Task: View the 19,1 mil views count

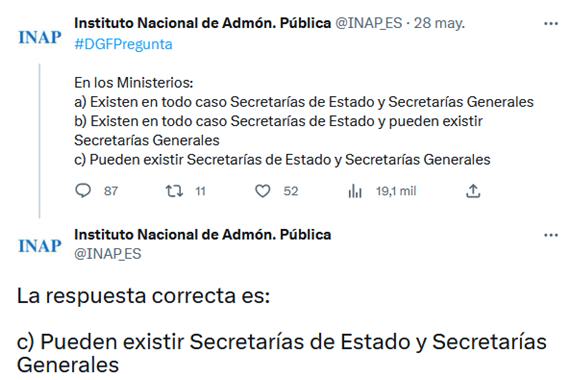Action: [396, 191]
